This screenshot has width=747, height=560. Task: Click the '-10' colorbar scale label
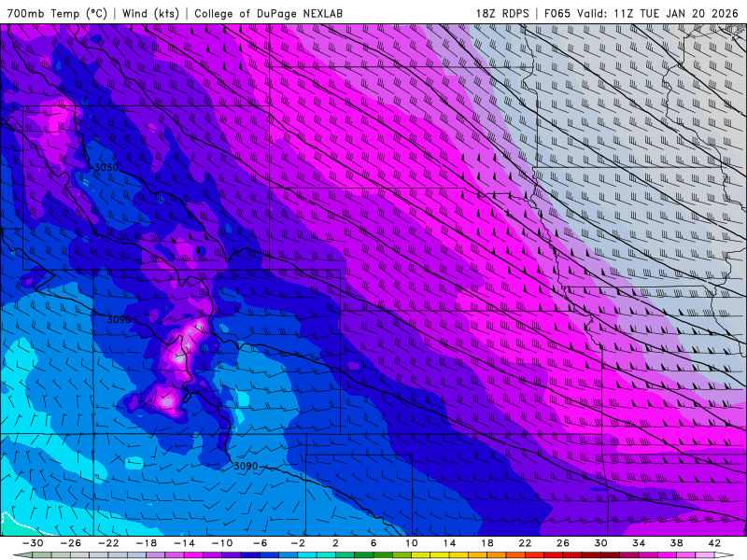click(222, 543)
